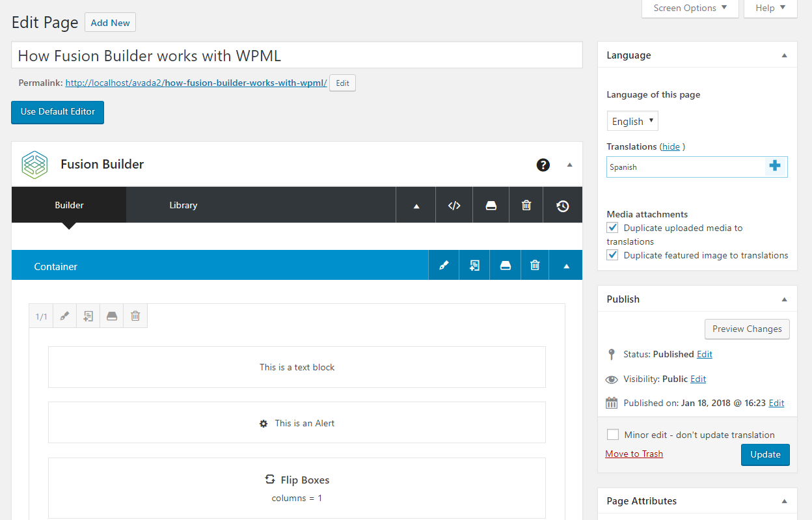Image resolution: width=812 pixels, height=520 pixels.
Task: Add Spanish translation with plus icon
Action: coord(774,166)
